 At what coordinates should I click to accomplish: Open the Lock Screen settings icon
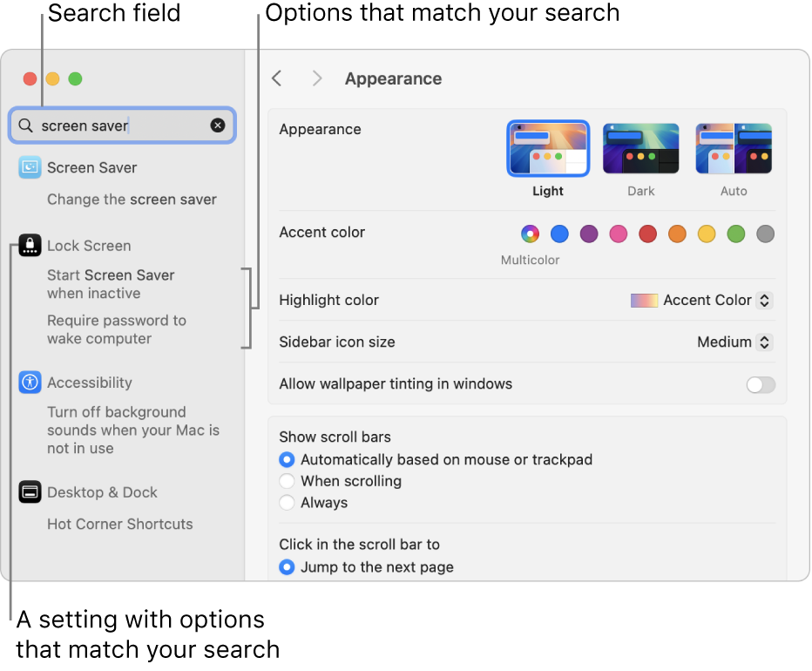30,246
